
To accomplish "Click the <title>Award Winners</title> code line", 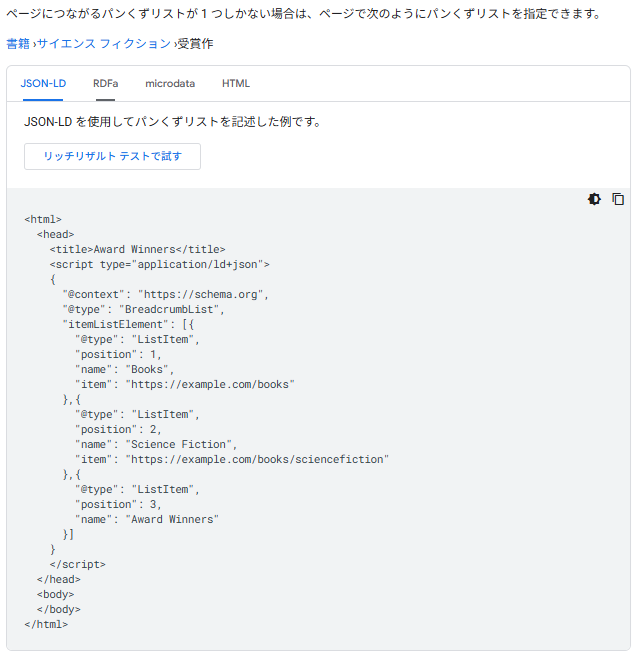I will (137, 249).
